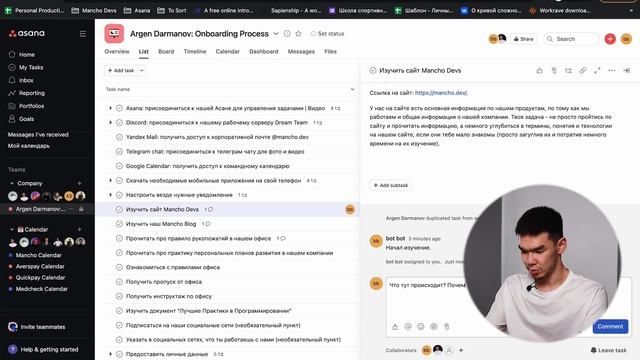The image size is (640, 360).
Task: Insert emoji in the comment box
Action: [x=421, y=326]
